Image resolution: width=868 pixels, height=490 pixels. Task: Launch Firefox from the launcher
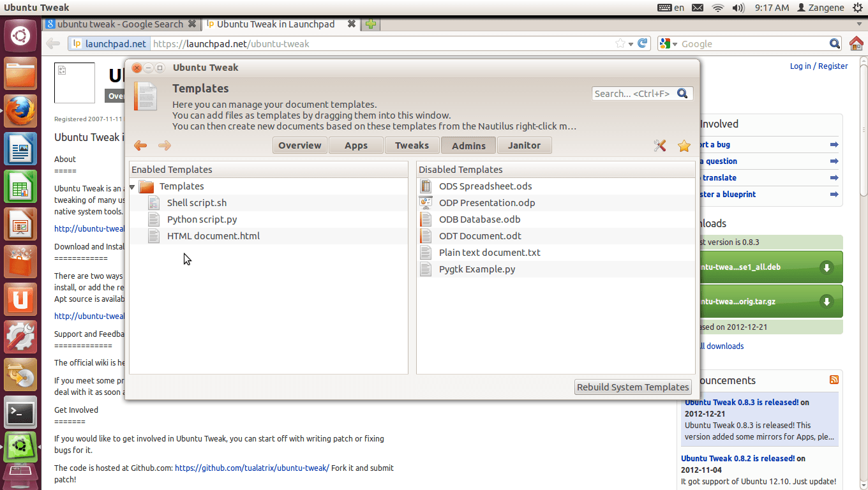click(x=20, y=112)
